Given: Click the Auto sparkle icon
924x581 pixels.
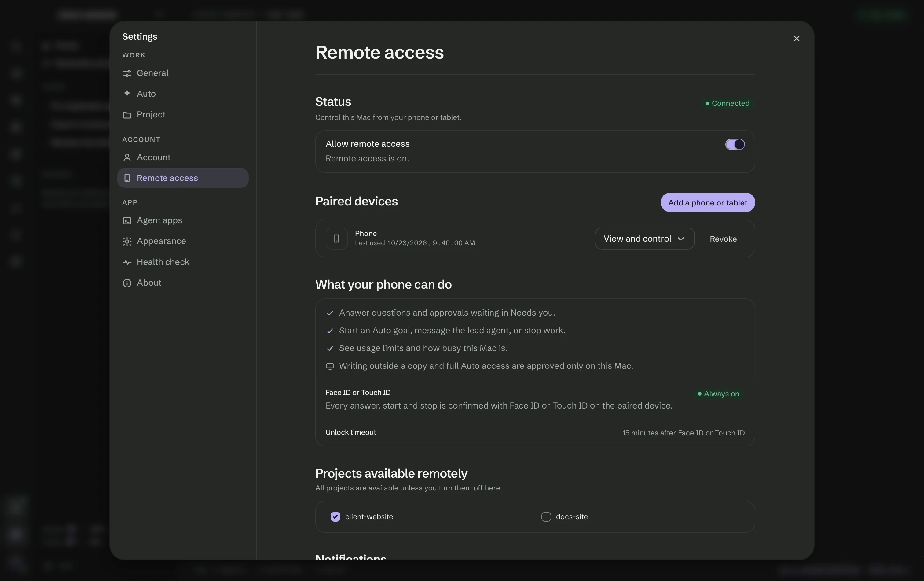Looking at the screenshot, I should click(127, 93).
